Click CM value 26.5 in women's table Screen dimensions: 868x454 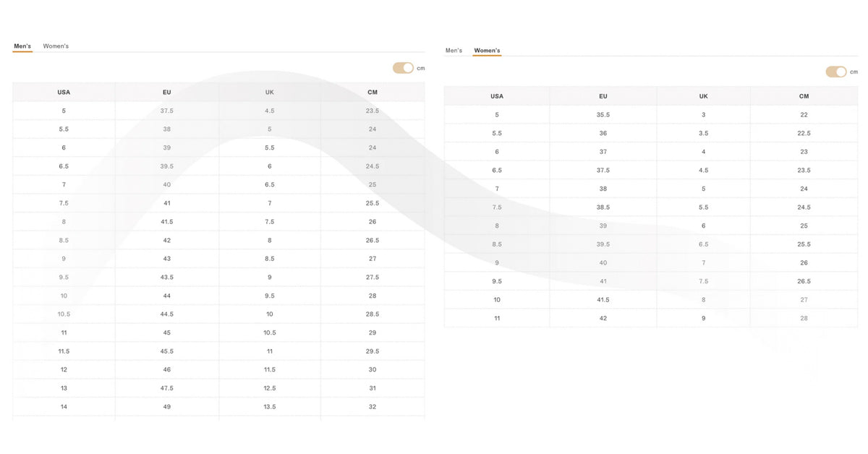[804, 281]
